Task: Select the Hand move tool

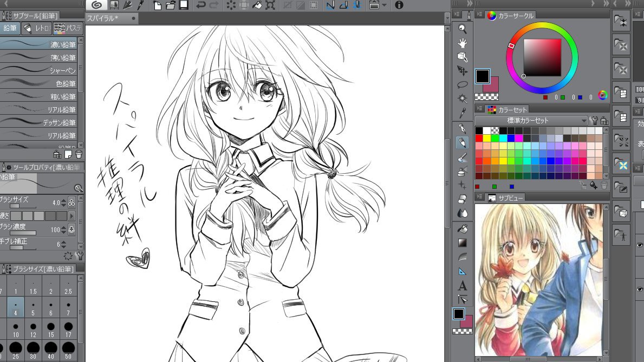Action: pyautogui.click(x=463, y=43)
